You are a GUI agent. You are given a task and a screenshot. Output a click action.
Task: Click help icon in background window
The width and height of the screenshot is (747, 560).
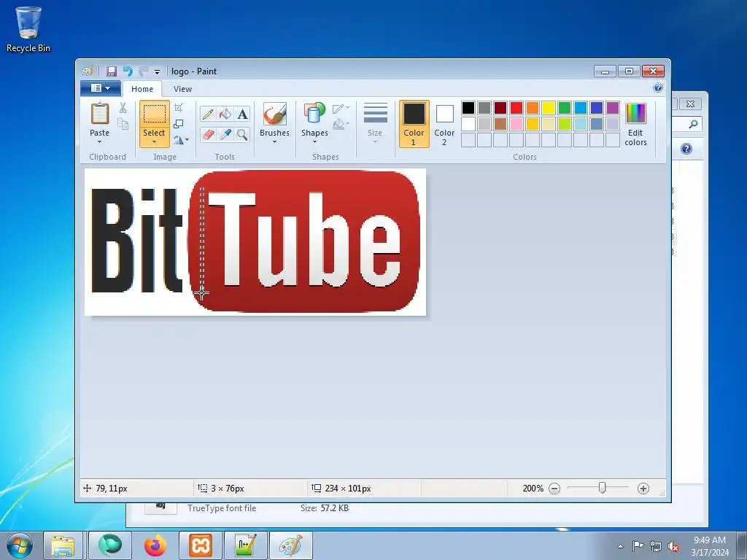pyautogui.click(x=686, y=149)
